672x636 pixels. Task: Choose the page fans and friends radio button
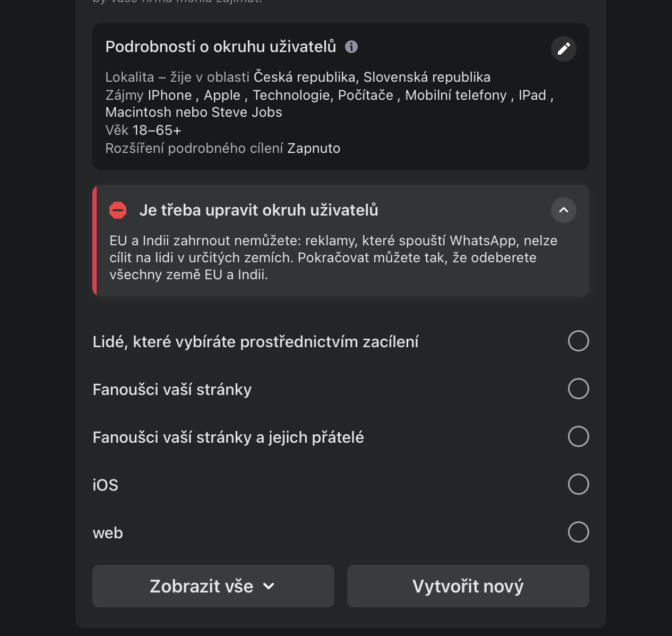(578, 436)
